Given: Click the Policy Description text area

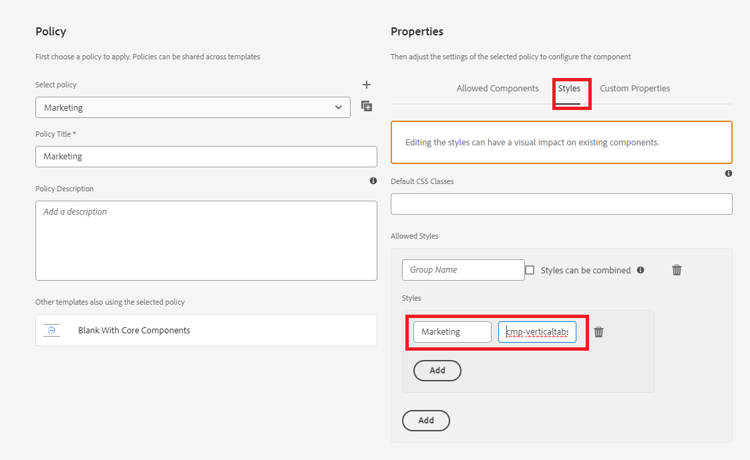Looking at the screenshot, I should point(206,240).
